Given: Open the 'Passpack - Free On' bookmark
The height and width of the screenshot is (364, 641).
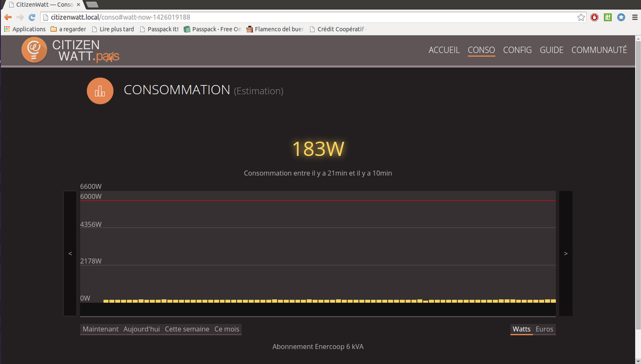Looking at the screenshot, I should point(213,29).
